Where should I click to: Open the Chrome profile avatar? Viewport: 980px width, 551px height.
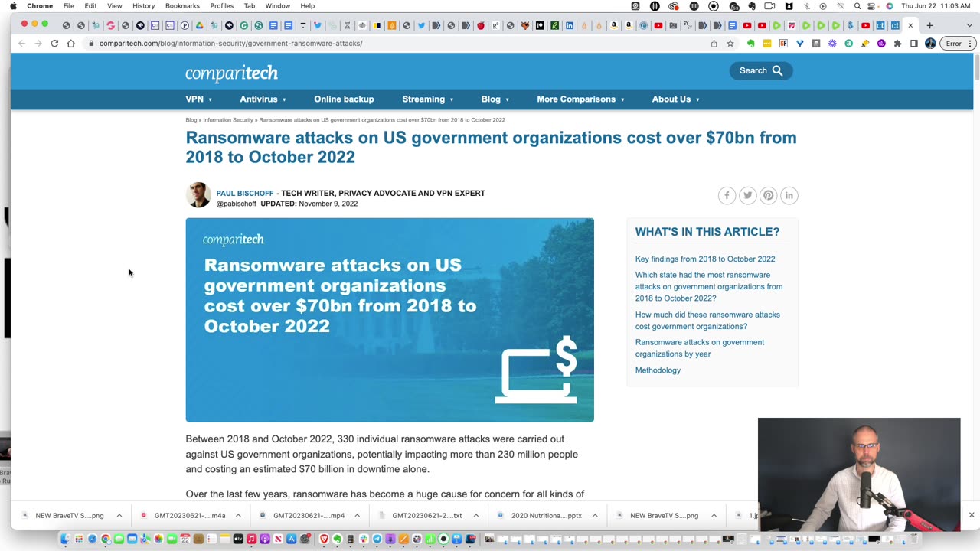[x=930, y=44]
